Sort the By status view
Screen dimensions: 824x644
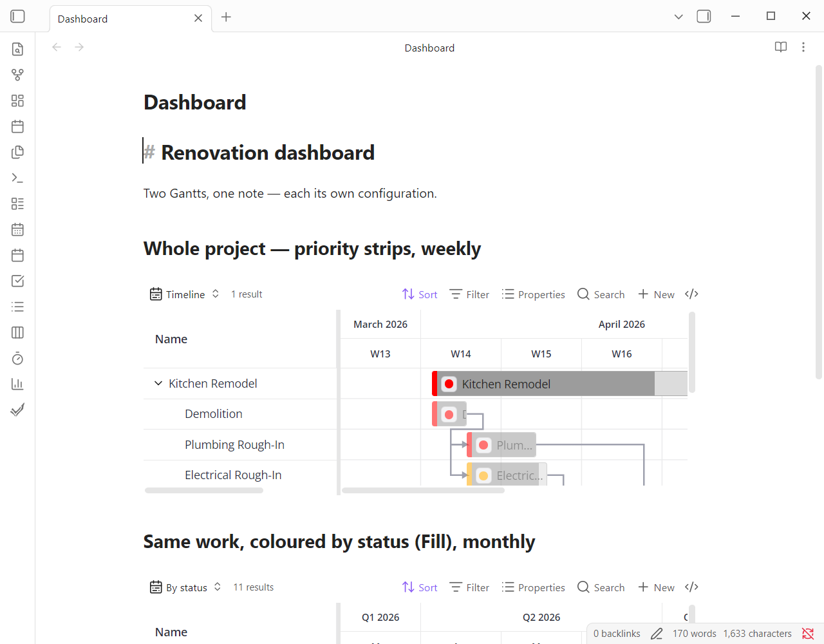click(420, 587)
